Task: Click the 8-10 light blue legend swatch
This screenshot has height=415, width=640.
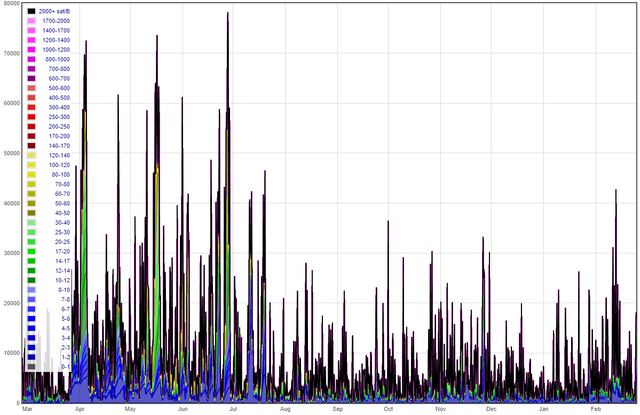Action: [31, 290]
